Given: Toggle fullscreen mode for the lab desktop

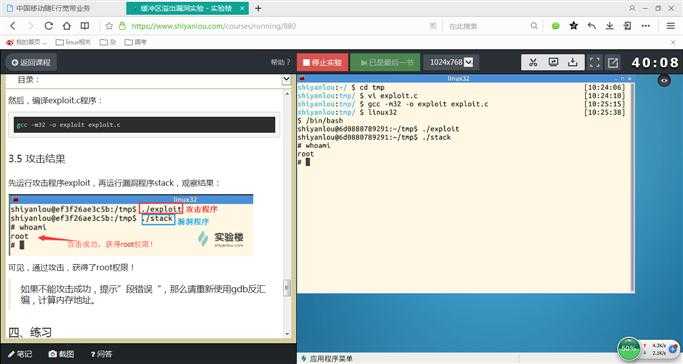Looking at the screenshot, I should (594, 62).
